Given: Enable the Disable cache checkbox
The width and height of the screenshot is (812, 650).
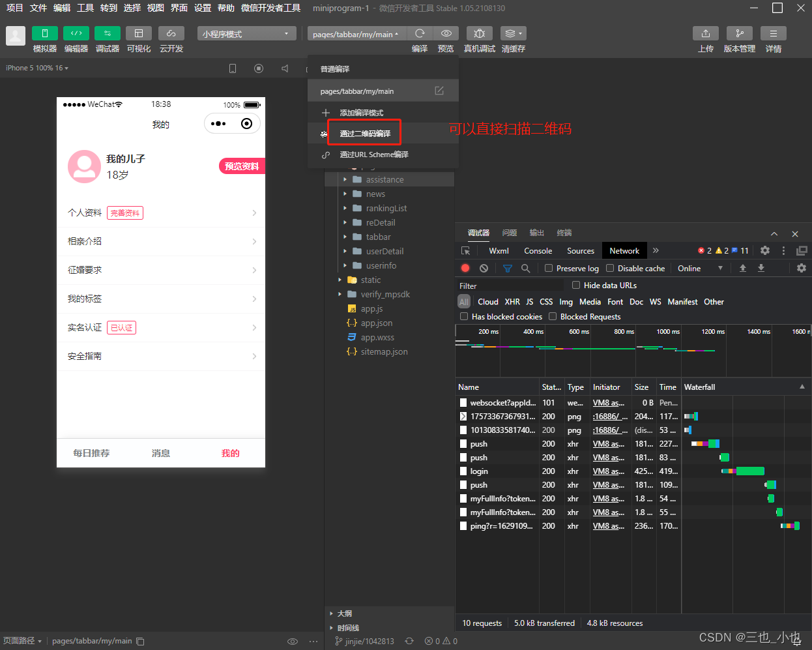Looking at the screenshot, I should point(610,268).
